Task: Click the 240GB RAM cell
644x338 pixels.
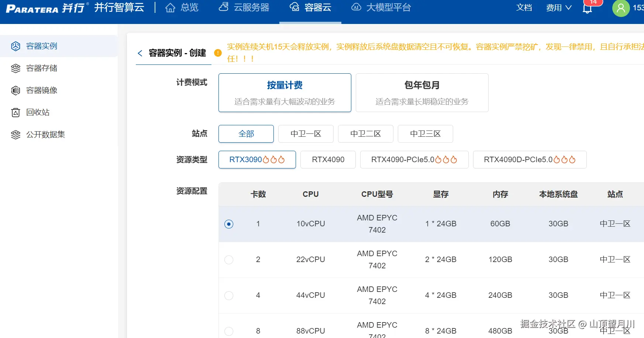Action: [x=500, y=295]
